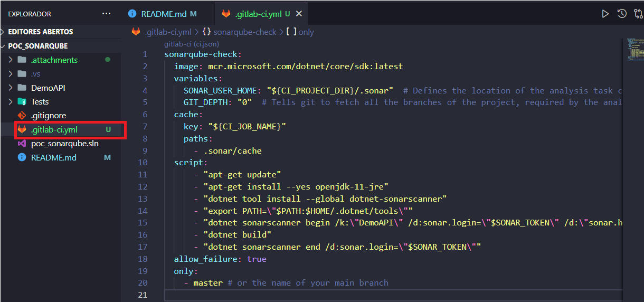The height and width of the screenshot is (302, 644).
Task: Expand the .attachments folder chevron
Action: point(11,60)
